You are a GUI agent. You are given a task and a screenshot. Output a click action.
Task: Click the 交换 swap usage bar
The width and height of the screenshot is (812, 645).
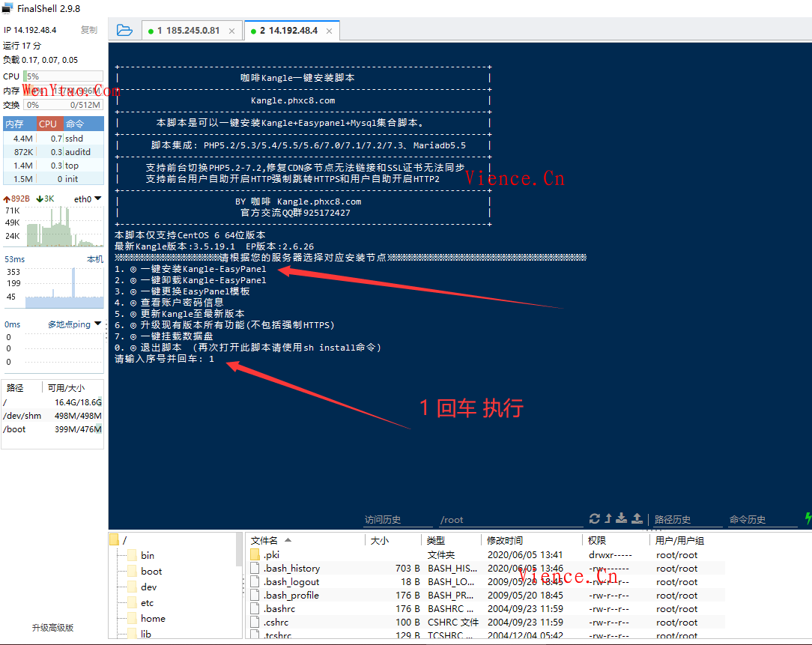(63, 105)
